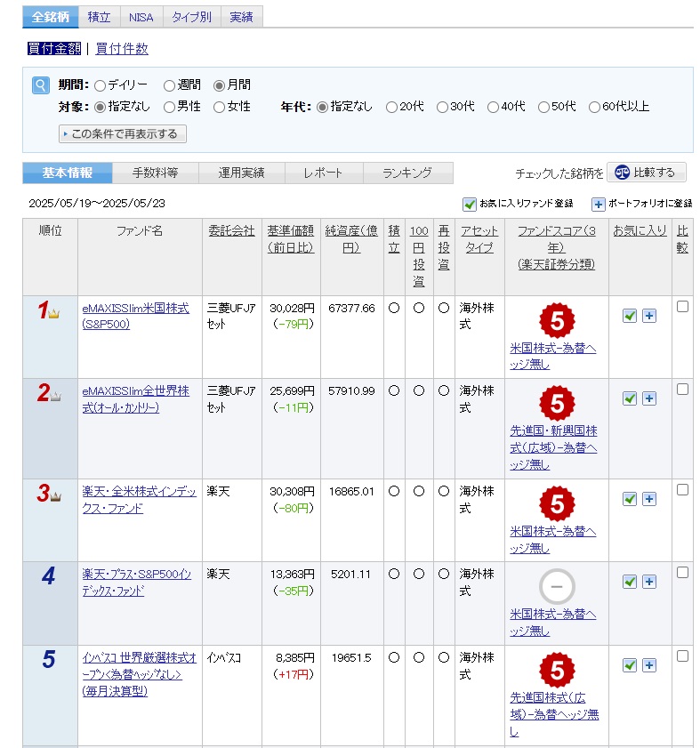
Task: Add eMAXIS Slim全世界株式 to portfolio
Action: click(649, 398)
